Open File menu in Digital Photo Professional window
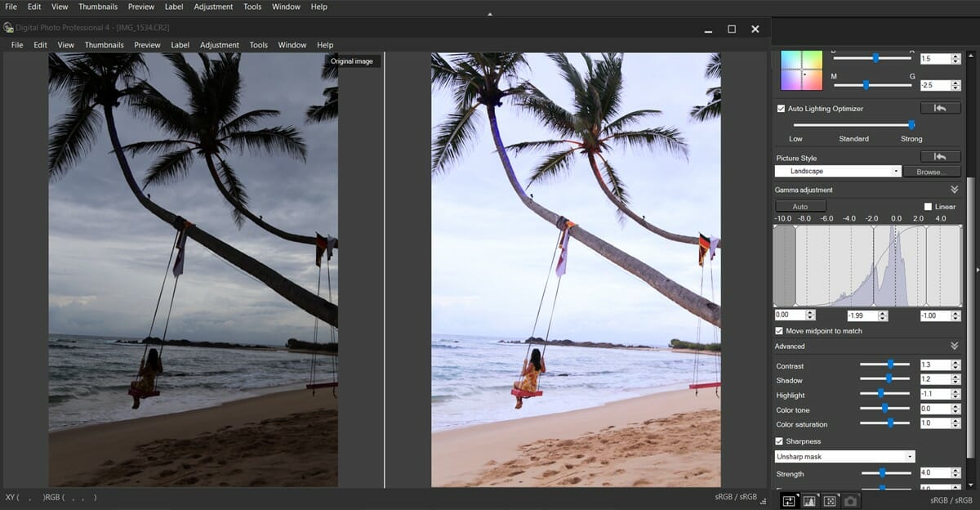980x510 pixels. [x=17, y=45]
